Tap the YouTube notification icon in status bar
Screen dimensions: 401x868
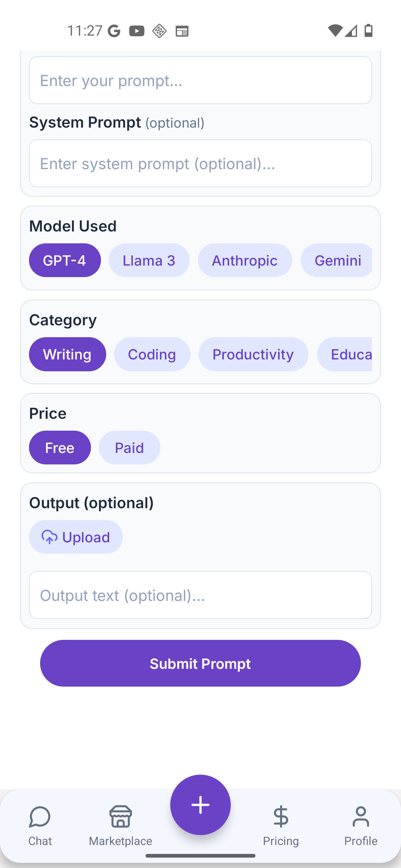(137, 31)
